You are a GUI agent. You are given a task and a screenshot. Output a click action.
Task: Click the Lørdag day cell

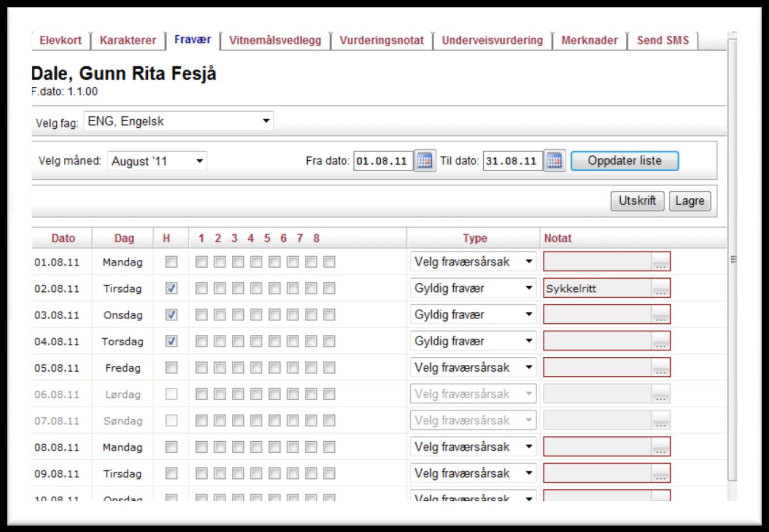[x=123, y=394]
